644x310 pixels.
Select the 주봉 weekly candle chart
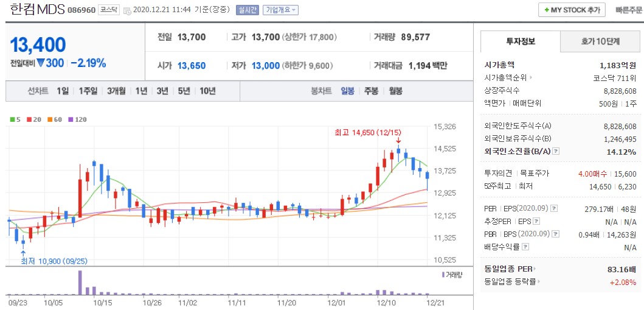(371, 91)
